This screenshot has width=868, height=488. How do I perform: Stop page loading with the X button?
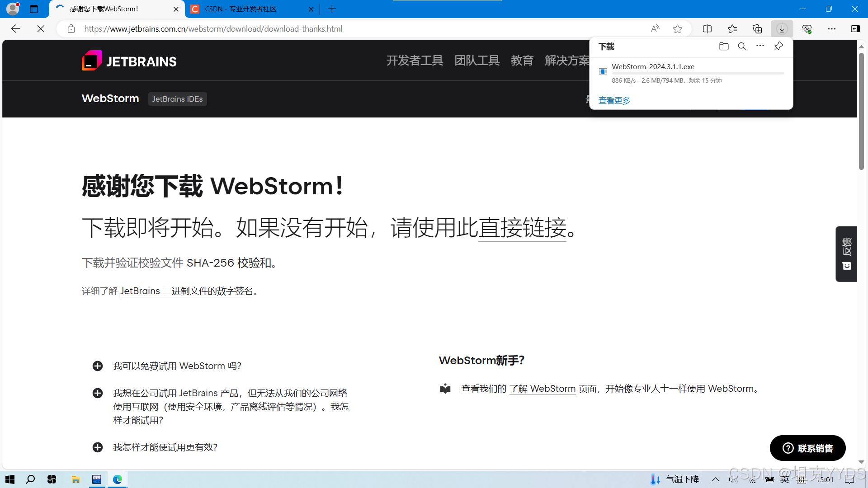(41, 29)
